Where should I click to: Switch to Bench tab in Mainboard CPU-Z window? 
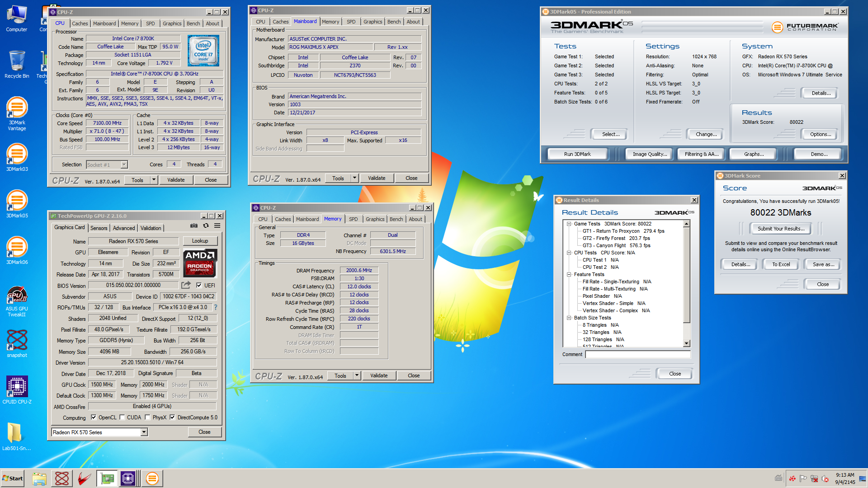(394, 22)
